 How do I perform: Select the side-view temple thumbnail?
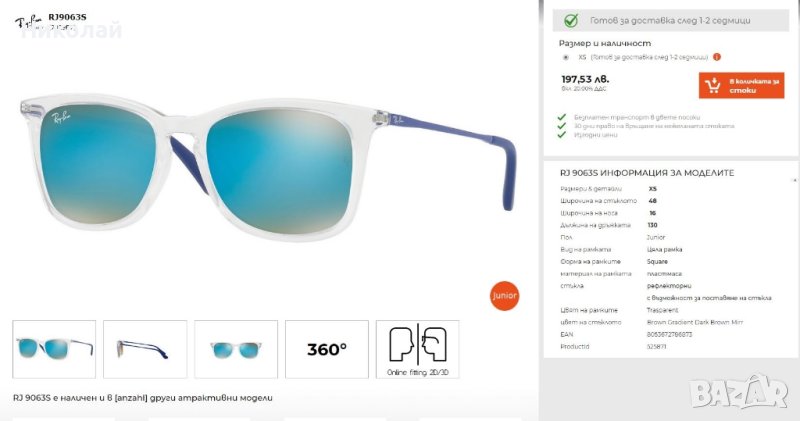coord(145,350)
